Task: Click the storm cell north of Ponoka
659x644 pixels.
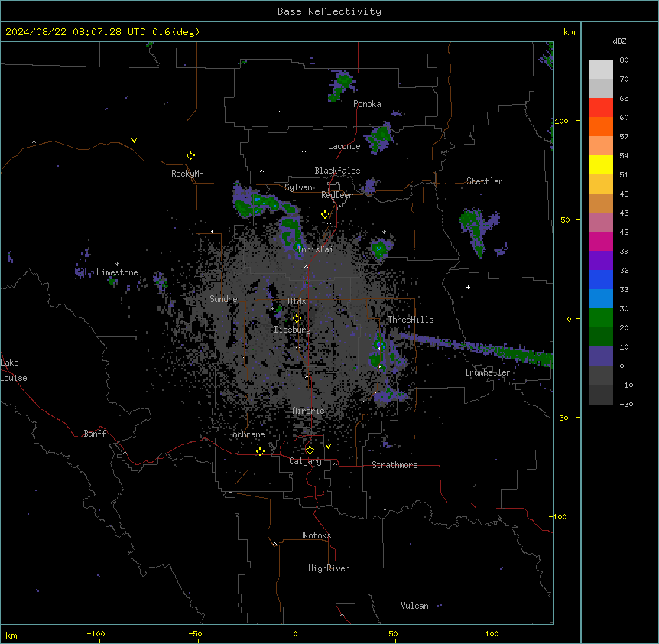Action: (x=342, y=86)
